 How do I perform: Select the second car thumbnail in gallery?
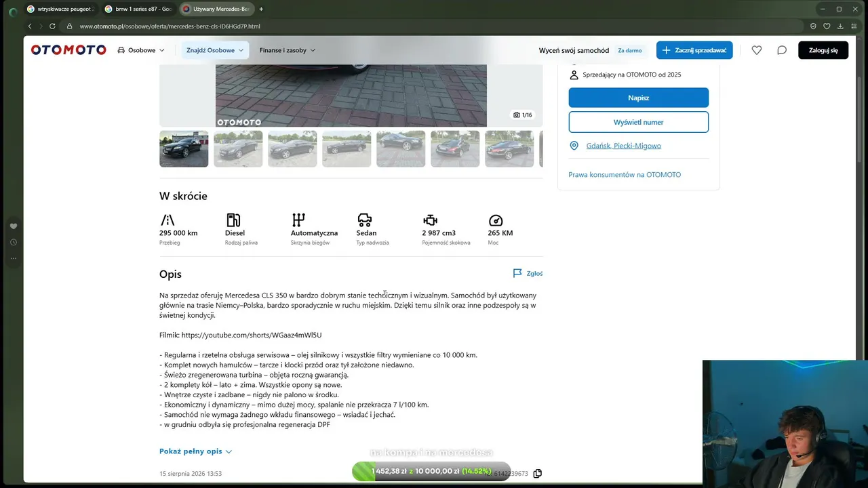[x=238, y=148]
